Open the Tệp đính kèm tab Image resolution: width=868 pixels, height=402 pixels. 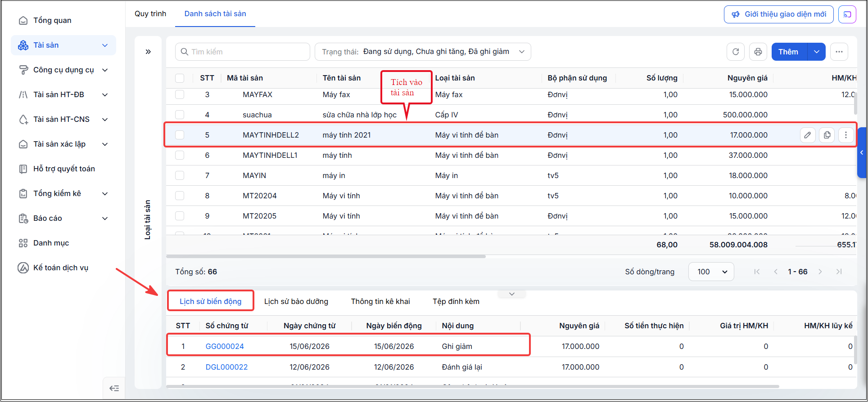click(456, 301)
